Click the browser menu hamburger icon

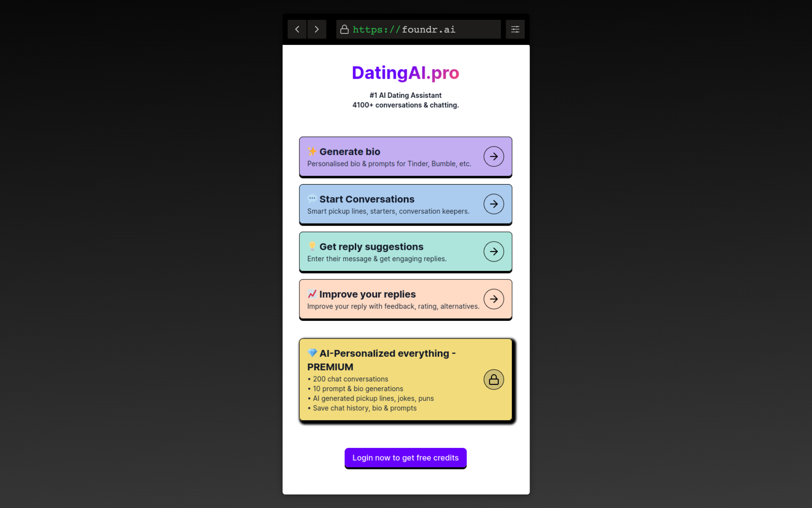click(x=514, y=29)
